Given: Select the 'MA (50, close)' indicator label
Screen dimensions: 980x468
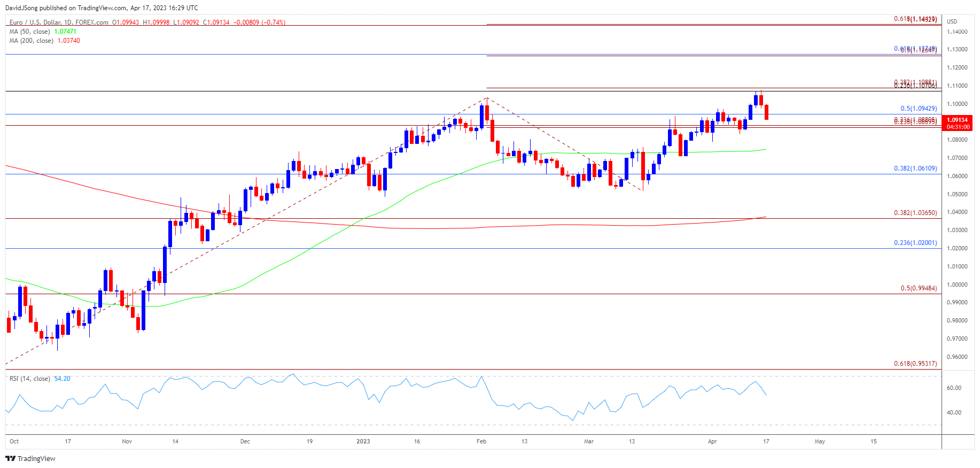Looking at the screenshot, I should [x=29, y=32].
